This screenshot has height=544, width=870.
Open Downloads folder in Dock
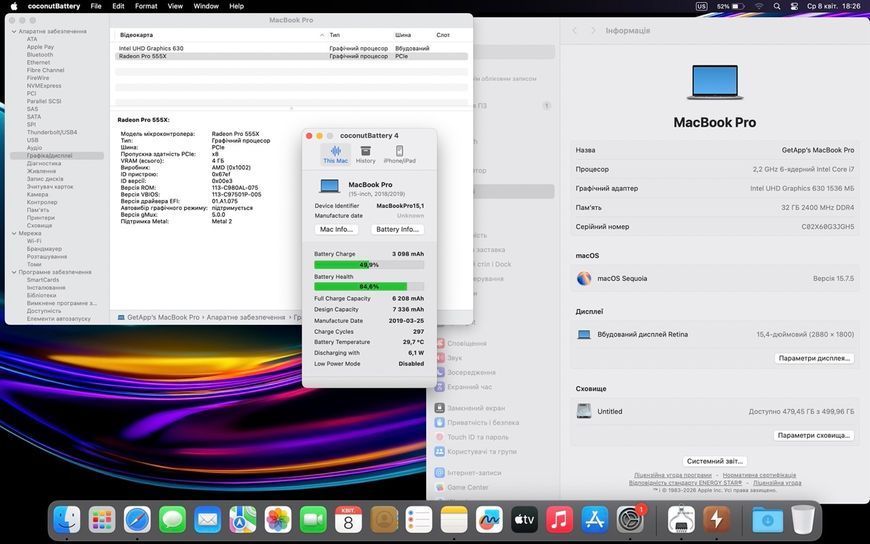point(767,520)
